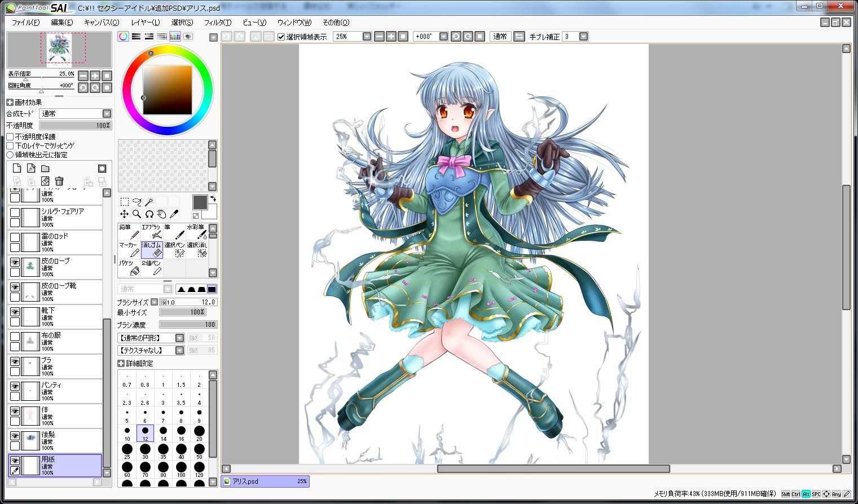Select the 2値ペン binary pen tool
Viewport: 858px width, 504px height.
(x=151, y=268)
